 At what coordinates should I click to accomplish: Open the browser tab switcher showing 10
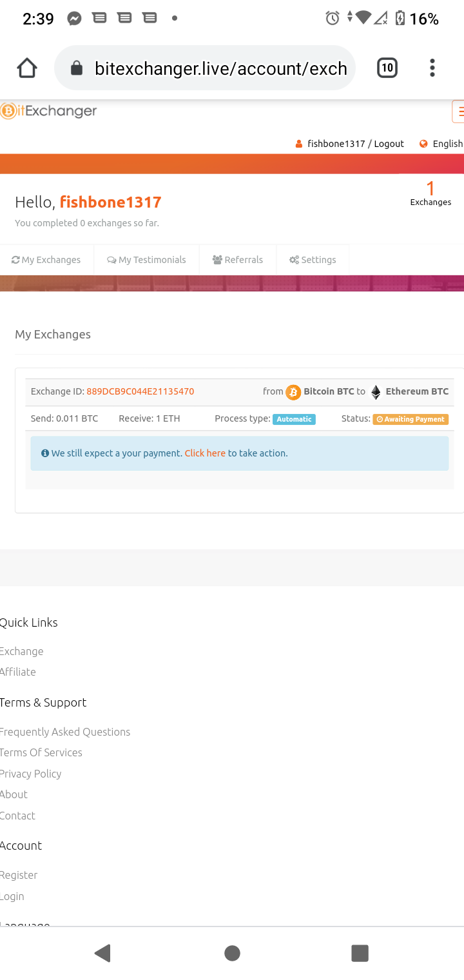click(387, 68)
